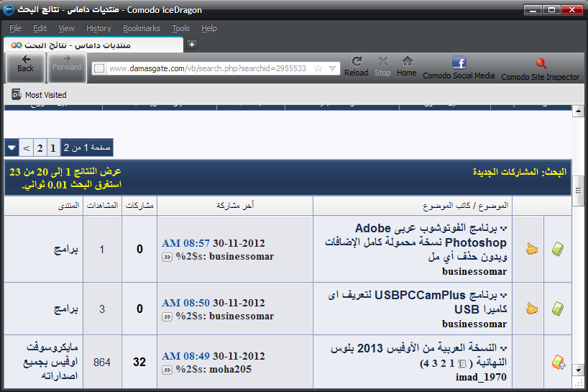Screen dimensions: 588x392
Task: Open USBPCCamPlus thread title
Action: coord(418,302)
